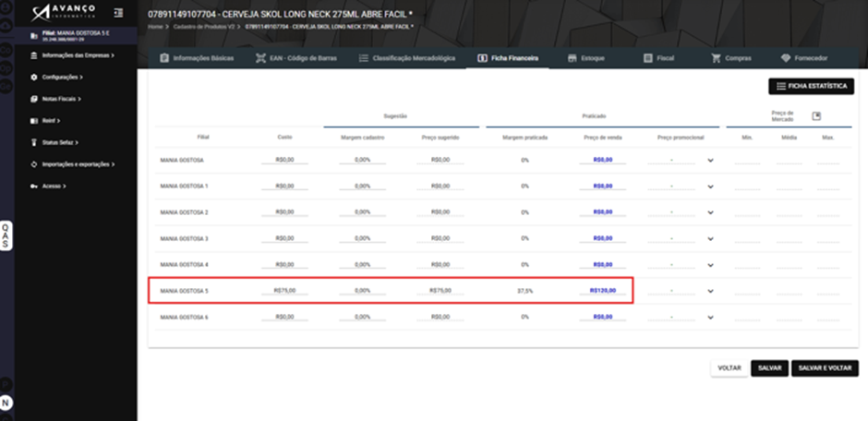Viewport: 868px width, 421px height.
Task: Click the VOLTAR button
Action: coord(729,367)
